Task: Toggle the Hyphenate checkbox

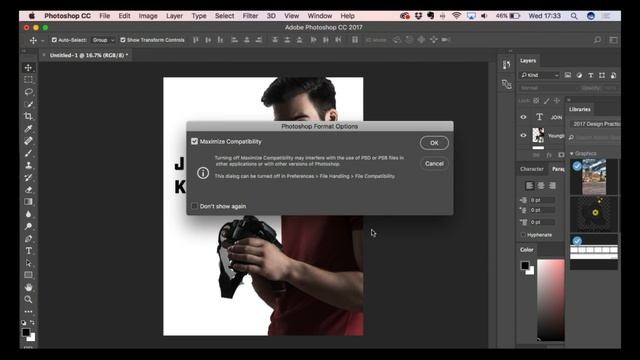Action: pyautogui.click(x=523, y=235)
